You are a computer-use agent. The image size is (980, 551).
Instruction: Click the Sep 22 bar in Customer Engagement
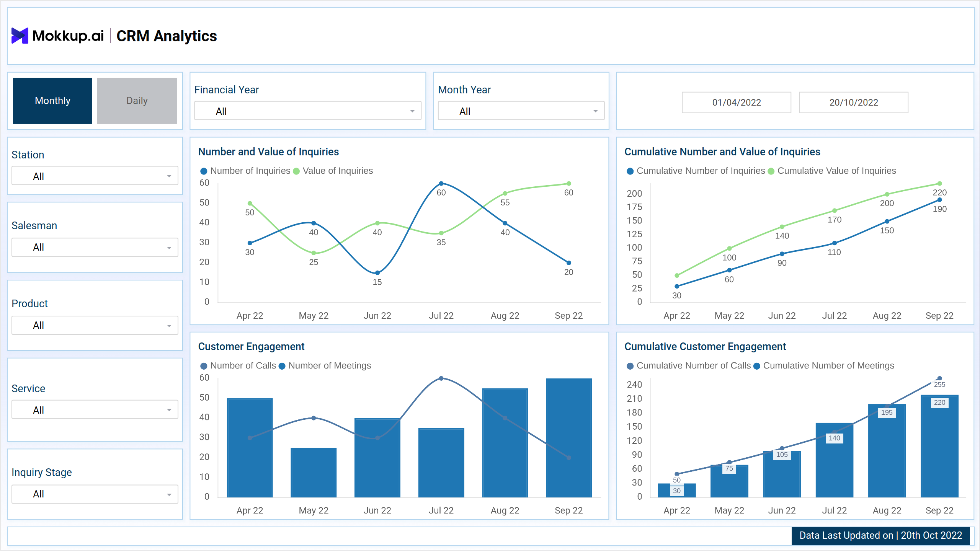(569, 438)
